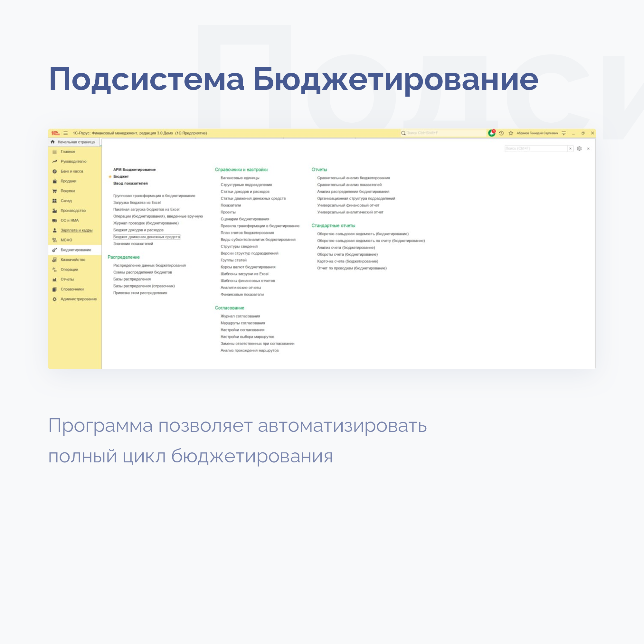Image resolution: width=644 pixels, height=644 pixels.
Task: Open service settings dropdown in title bar
Action: 564,133
